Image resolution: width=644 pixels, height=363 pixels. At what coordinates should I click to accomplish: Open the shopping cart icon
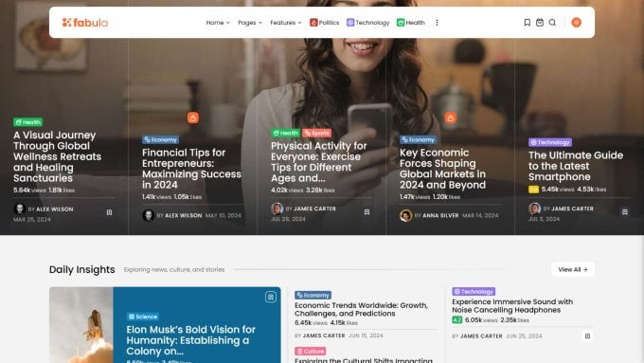540,23
